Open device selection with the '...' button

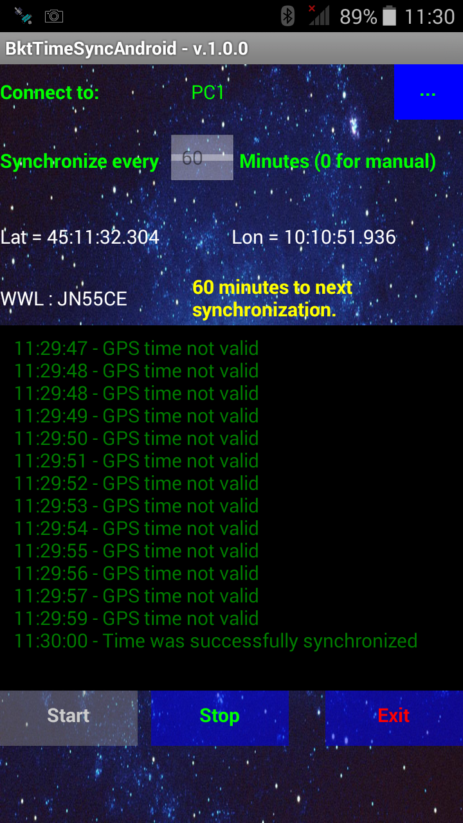[x=428, y=92]
